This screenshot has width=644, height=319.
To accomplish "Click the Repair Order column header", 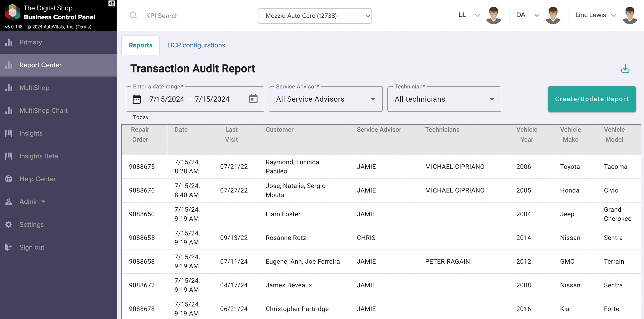I will pyautogui.click(x=140, y=135).
